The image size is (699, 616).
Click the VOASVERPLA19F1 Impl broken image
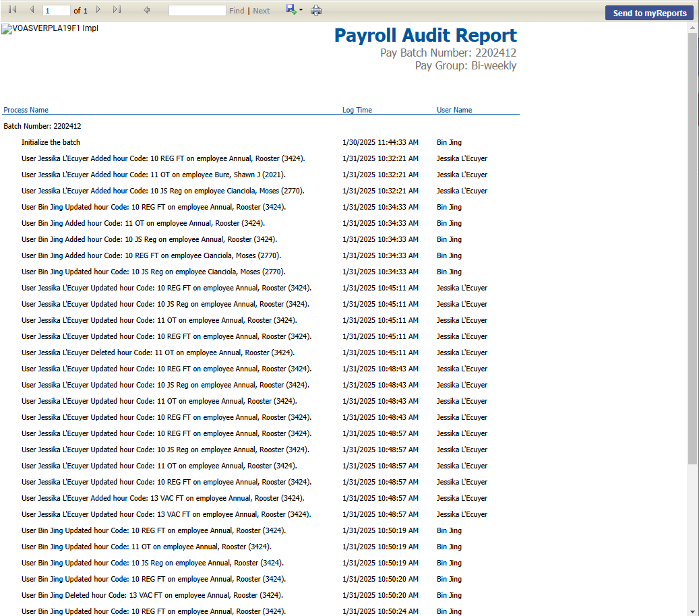point(50,28)
